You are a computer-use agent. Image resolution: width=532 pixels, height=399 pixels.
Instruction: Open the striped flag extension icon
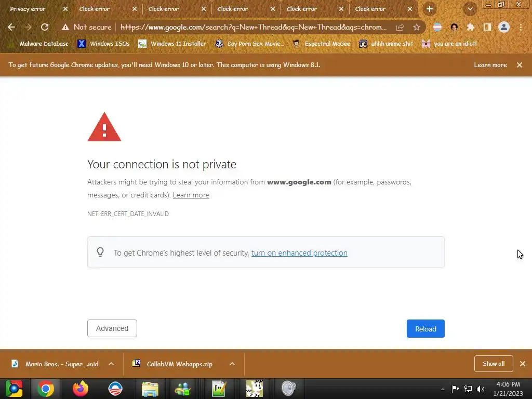[x=437, y=27]
